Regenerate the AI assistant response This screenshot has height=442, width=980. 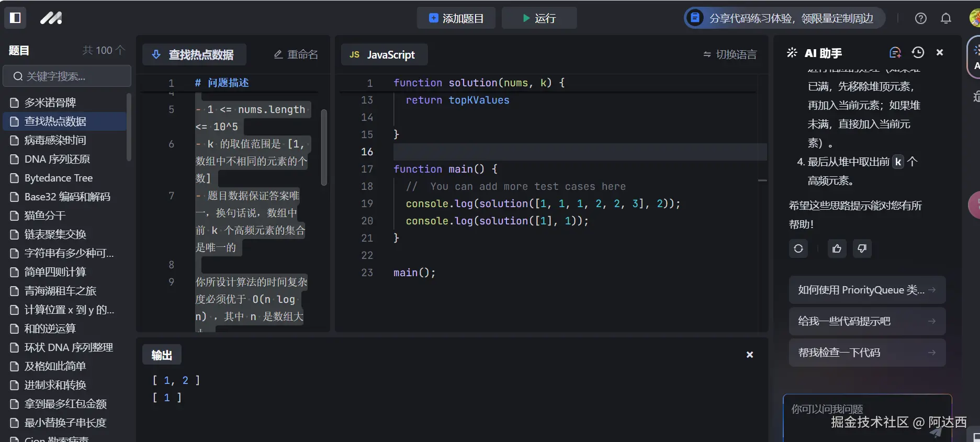point(798,248)
